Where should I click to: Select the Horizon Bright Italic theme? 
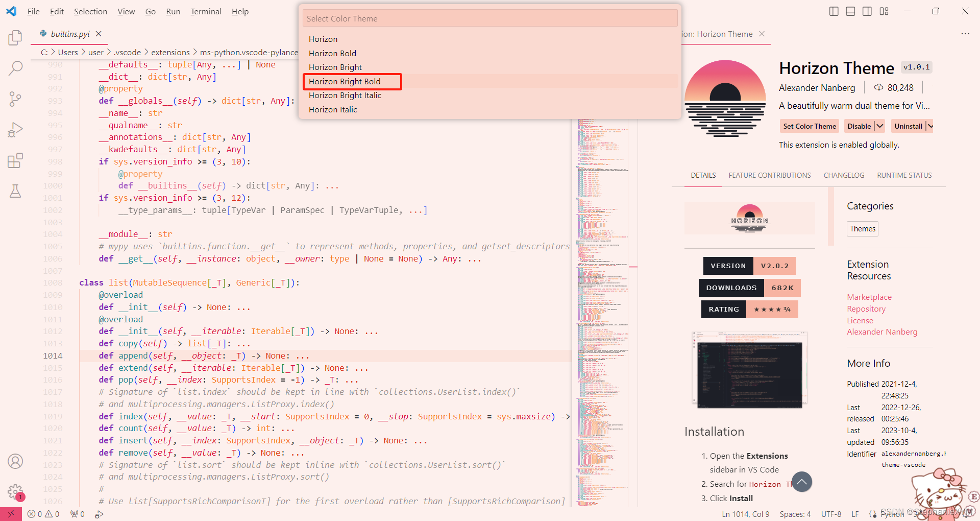(490, 95)
